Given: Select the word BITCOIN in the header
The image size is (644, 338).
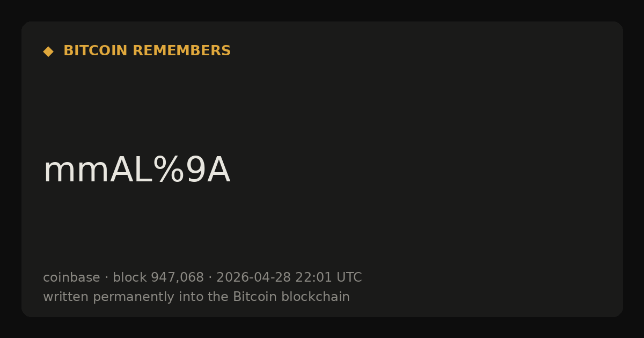Looking at the screenshot, I should click(x=96, y=51).
